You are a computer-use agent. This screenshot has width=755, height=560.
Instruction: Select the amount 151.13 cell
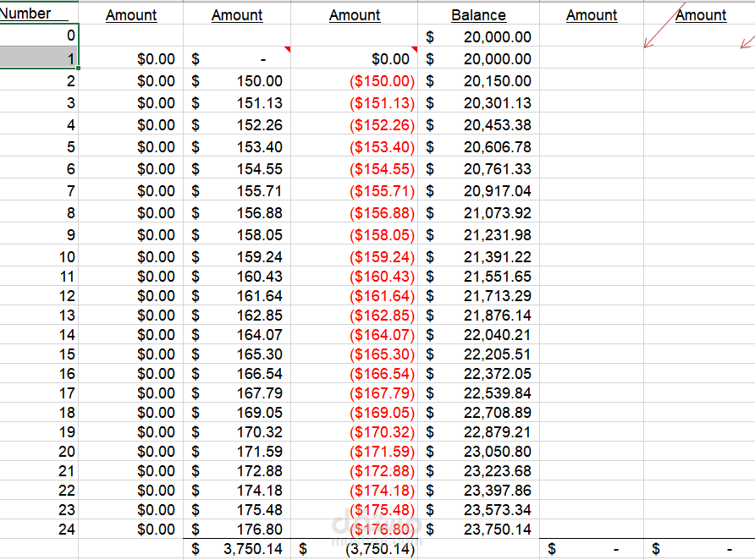(237, 102)
